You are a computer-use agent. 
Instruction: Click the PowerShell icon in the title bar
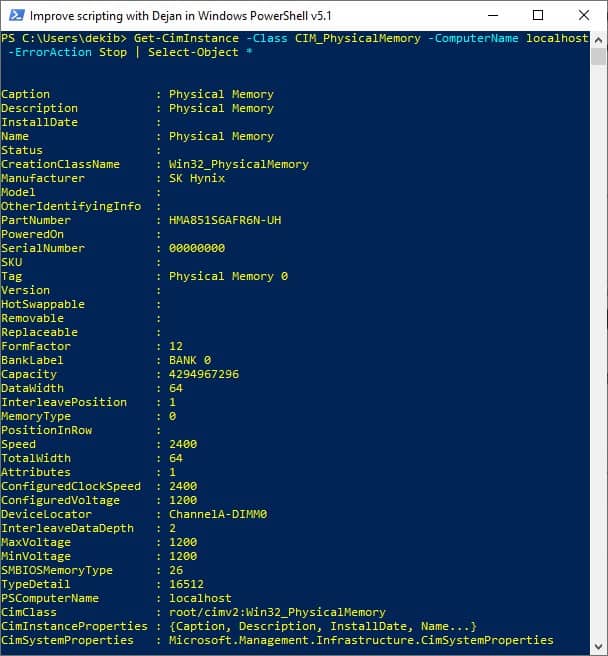click(17, 15)
